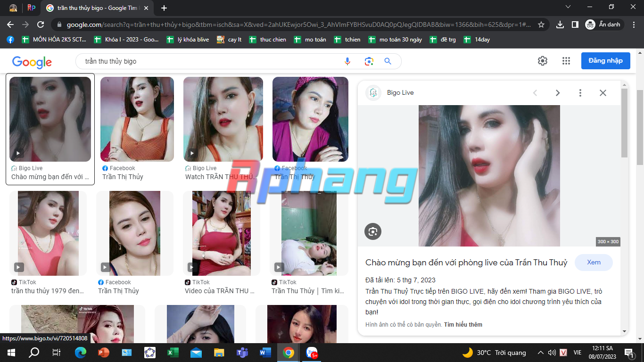
Task: Select the Chào mừng bạn đến với thumbnail
Action: click(x=50, y=119)
